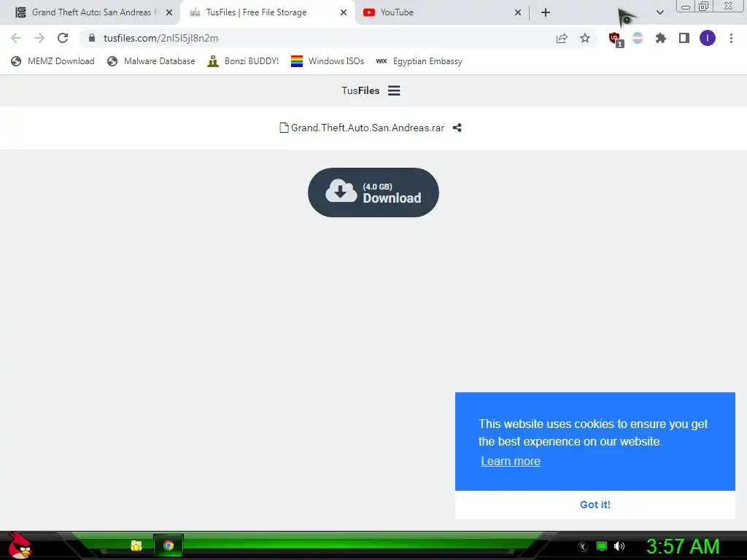Reload the current page
Screen dimensions: 747x560
click(x=63, y=38)
